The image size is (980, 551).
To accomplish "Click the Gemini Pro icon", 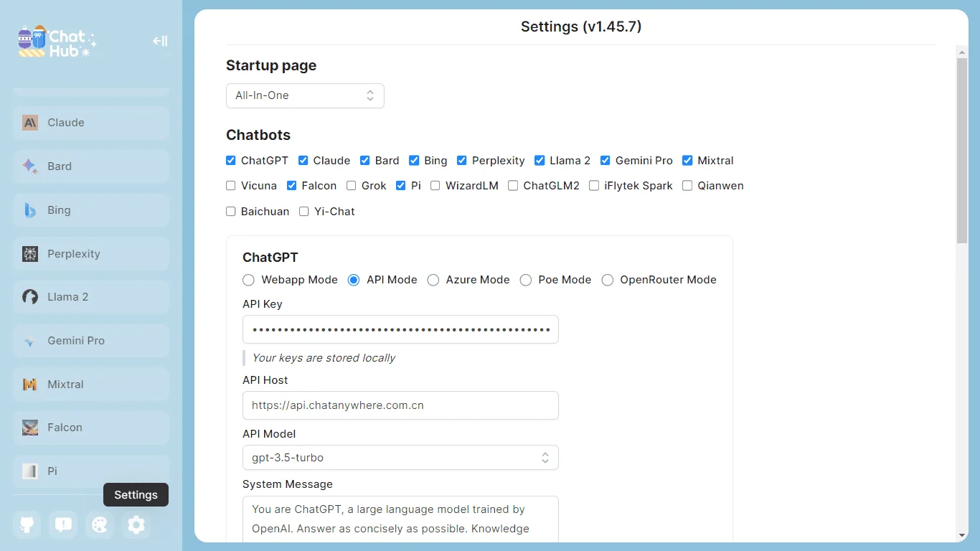I will click(30, 341).
